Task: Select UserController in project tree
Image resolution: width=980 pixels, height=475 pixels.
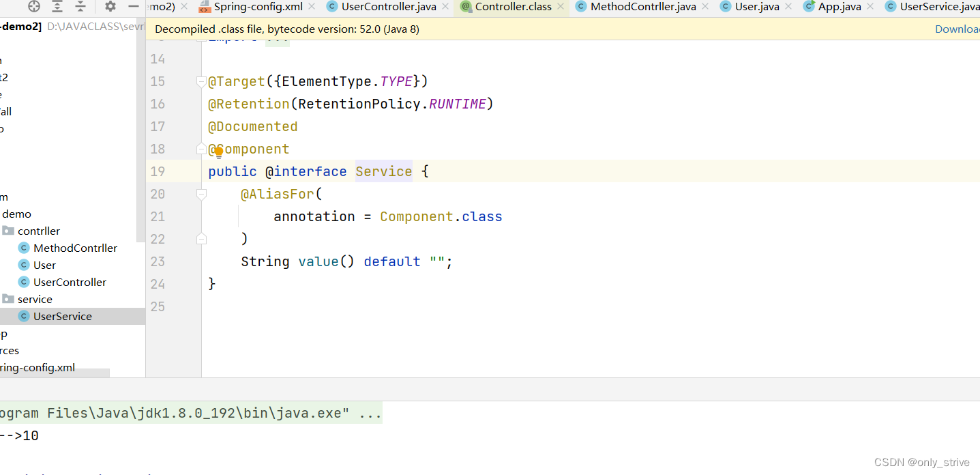Action: (70, 282)
